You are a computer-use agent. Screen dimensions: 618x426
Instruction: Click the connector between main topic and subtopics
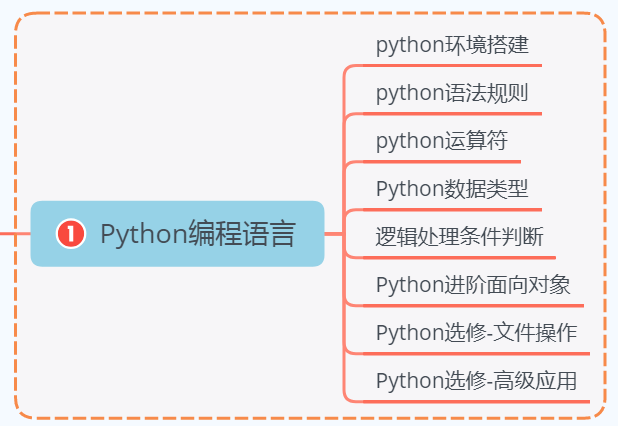(333, 234)
